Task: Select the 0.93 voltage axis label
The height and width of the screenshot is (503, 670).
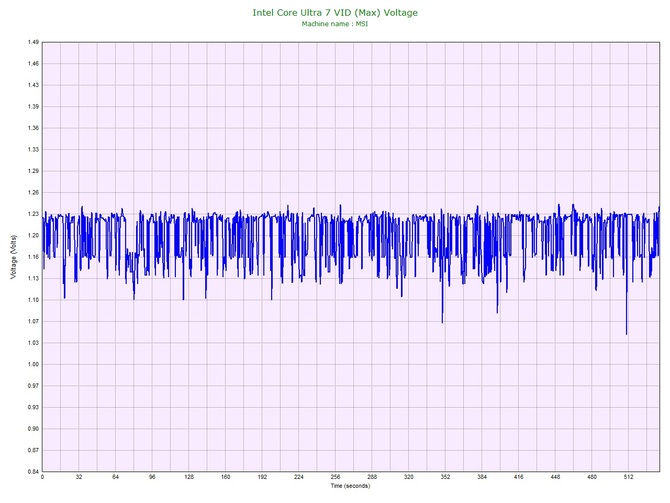Action: click(33, 407)
